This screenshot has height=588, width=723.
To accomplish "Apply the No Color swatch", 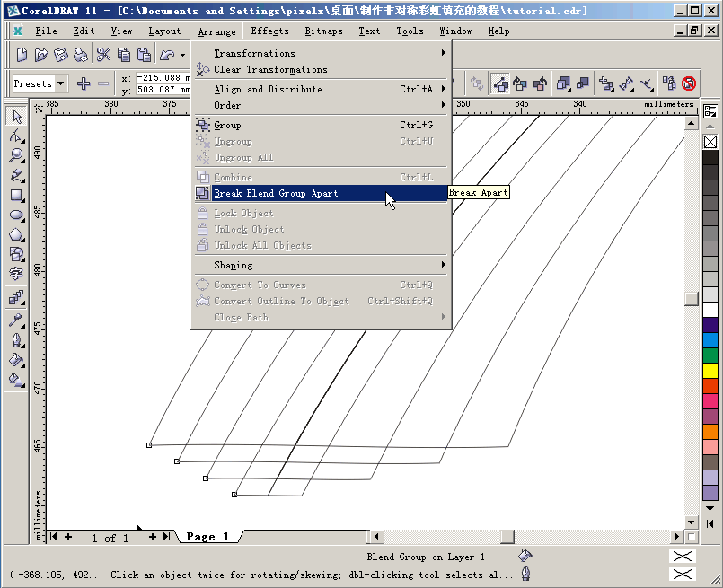I will click(x=710, y=142).
